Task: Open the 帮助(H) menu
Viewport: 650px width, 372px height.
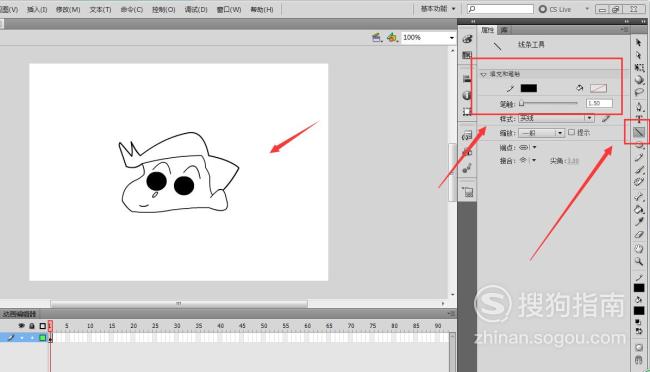Action: point(262,9)
